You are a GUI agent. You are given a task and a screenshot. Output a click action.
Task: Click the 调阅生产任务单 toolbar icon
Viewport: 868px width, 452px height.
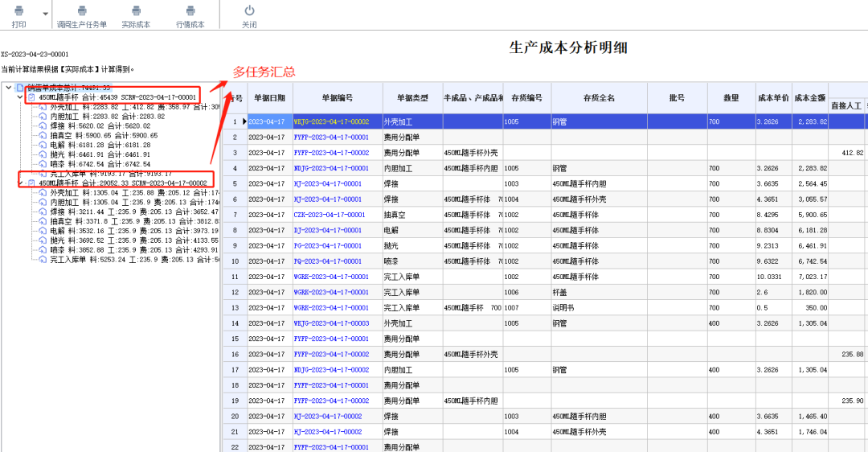click(x=82, y=10)
